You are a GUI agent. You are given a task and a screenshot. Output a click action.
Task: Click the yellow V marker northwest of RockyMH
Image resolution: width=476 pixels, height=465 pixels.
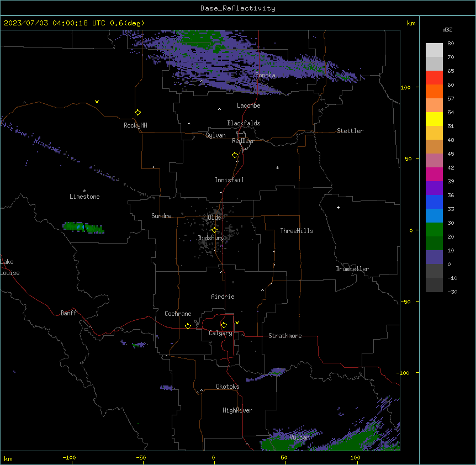coord(97,102)
